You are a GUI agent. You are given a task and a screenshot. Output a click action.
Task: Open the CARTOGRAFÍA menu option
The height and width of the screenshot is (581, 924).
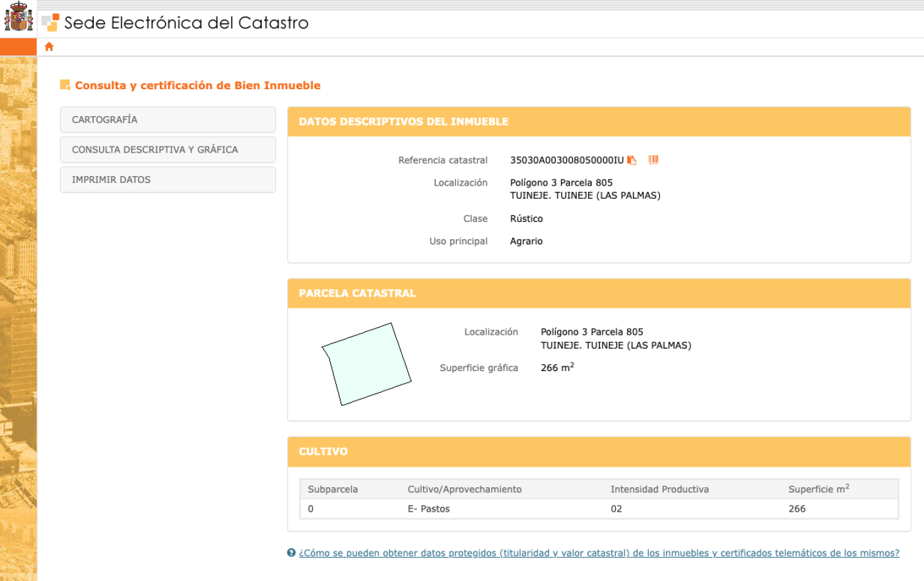[168, 120]
